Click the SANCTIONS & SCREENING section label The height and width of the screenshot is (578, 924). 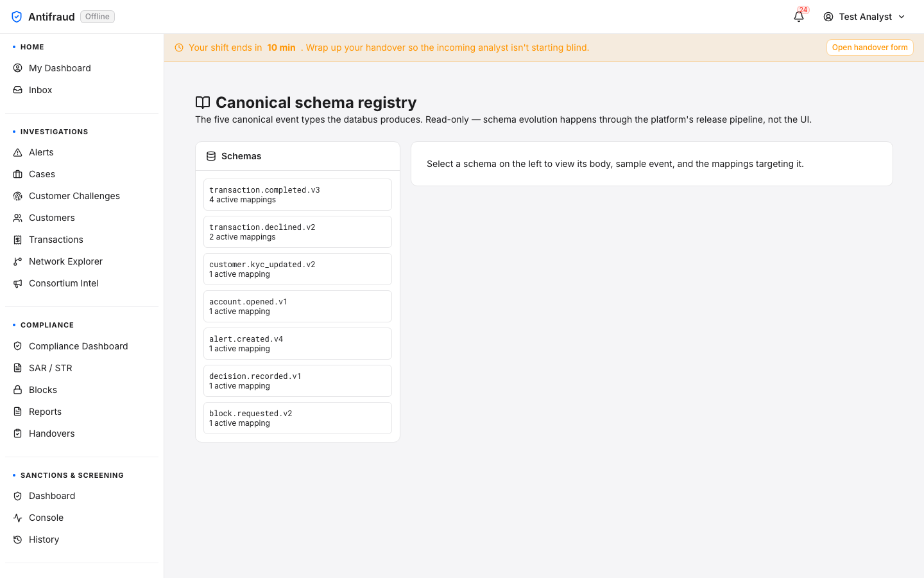pyautogui.click(x=72, y=475)
